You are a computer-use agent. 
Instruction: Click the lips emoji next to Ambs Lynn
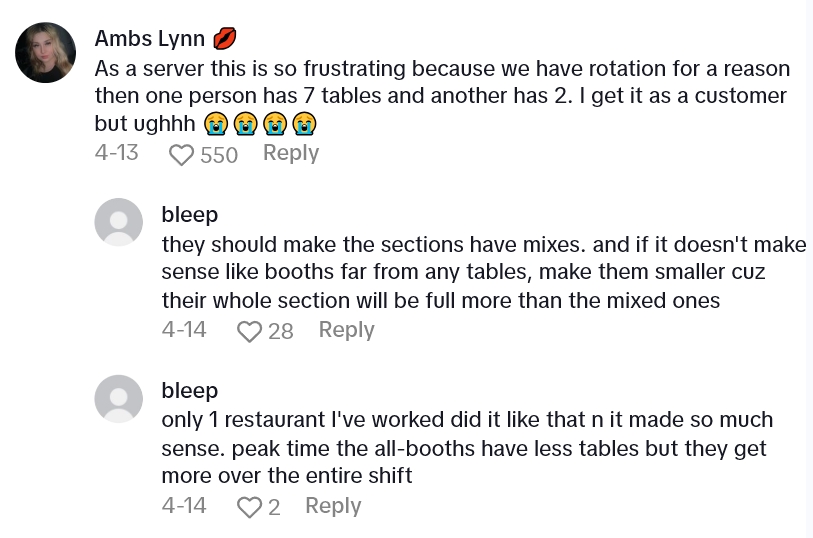[225, 39]
